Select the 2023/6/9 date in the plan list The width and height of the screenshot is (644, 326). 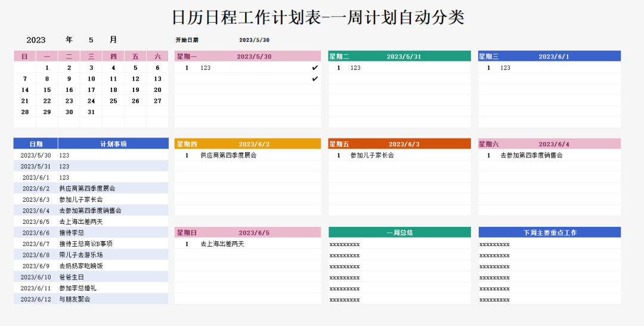click(x=36, y=266)
